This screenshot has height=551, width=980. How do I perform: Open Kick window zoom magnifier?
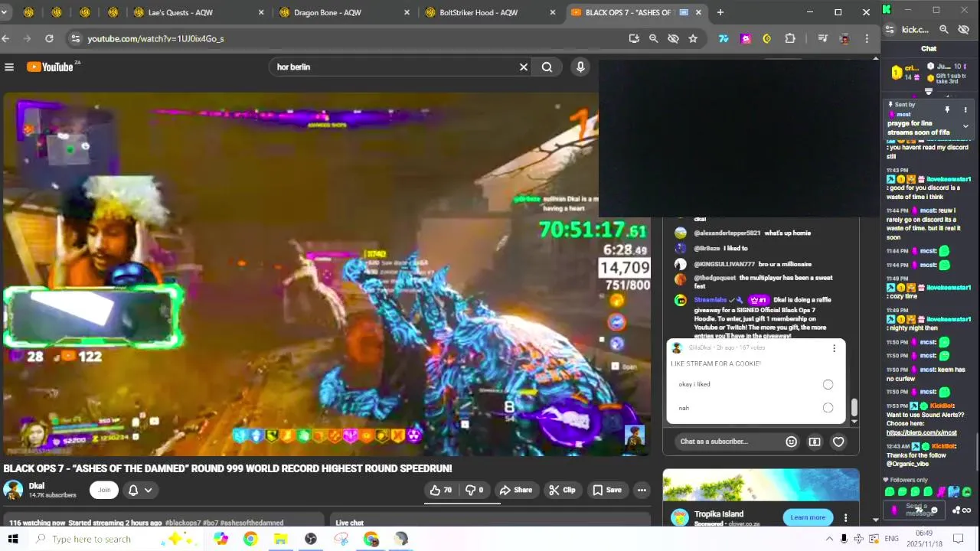tap(944, 29)
